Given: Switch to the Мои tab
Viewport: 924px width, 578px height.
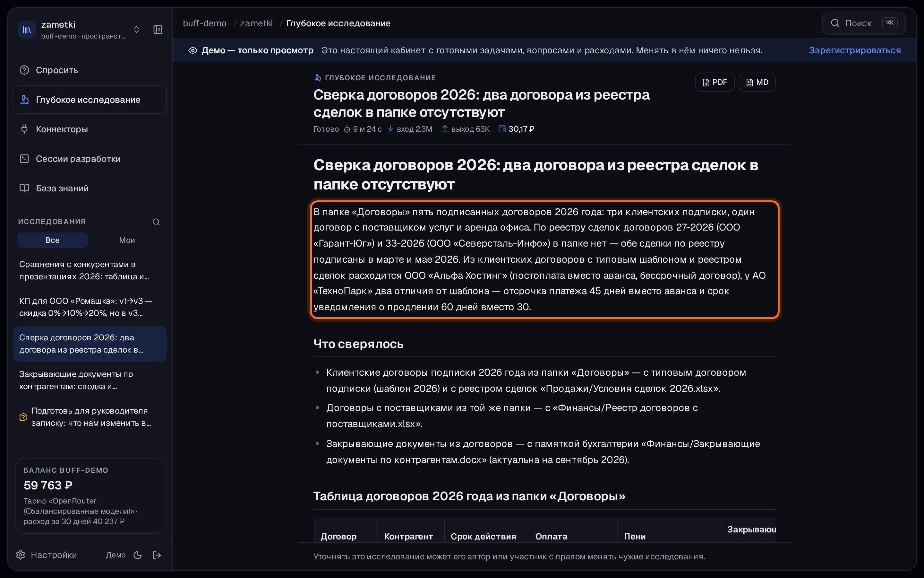Looking at the screenshot, I should pos(127,240).
